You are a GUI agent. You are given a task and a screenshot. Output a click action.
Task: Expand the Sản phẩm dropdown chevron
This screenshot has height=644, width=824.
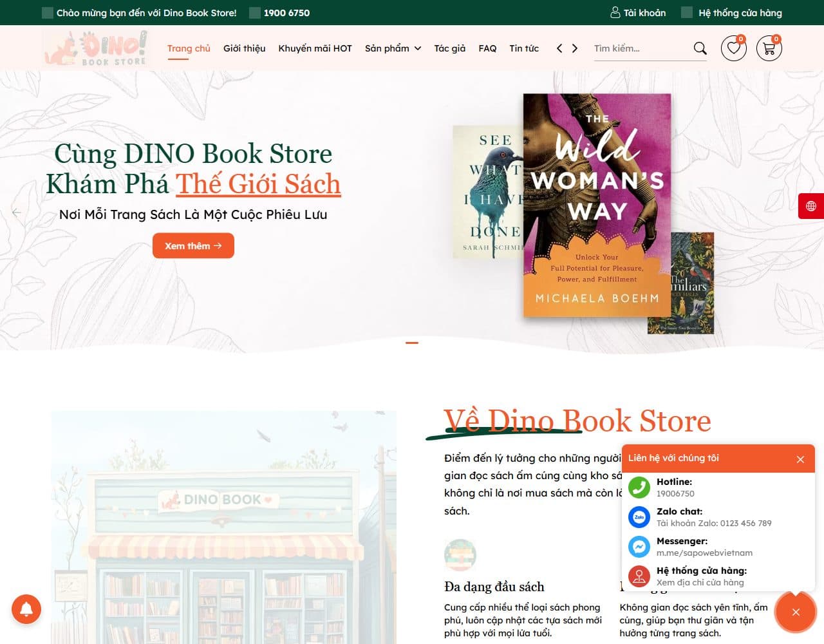[418, 48]
